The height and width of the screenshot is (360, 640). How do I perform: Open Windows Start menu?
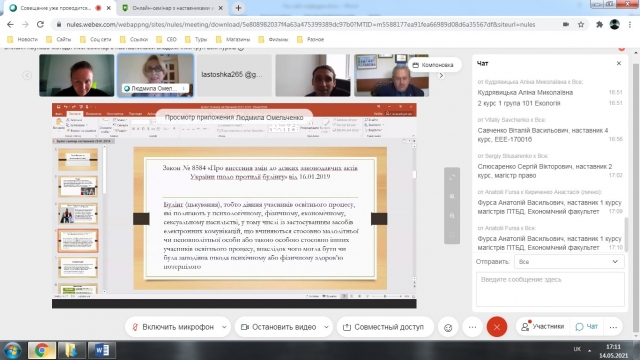(12, 350)
